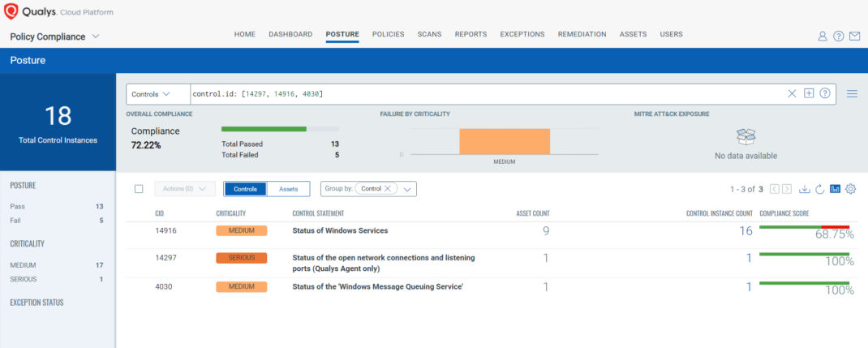Expand EXCEPTION STATUS sidebar section
The width and height of the screenshot is (868, 348).
tap(37, 303)
